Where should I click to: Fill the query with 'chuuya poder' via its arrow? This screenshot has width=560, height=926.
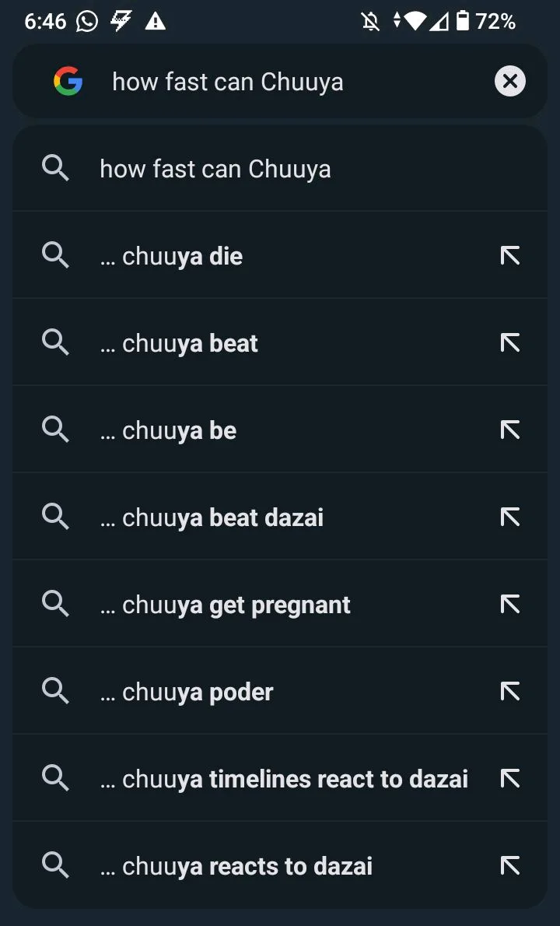(510, 692)
